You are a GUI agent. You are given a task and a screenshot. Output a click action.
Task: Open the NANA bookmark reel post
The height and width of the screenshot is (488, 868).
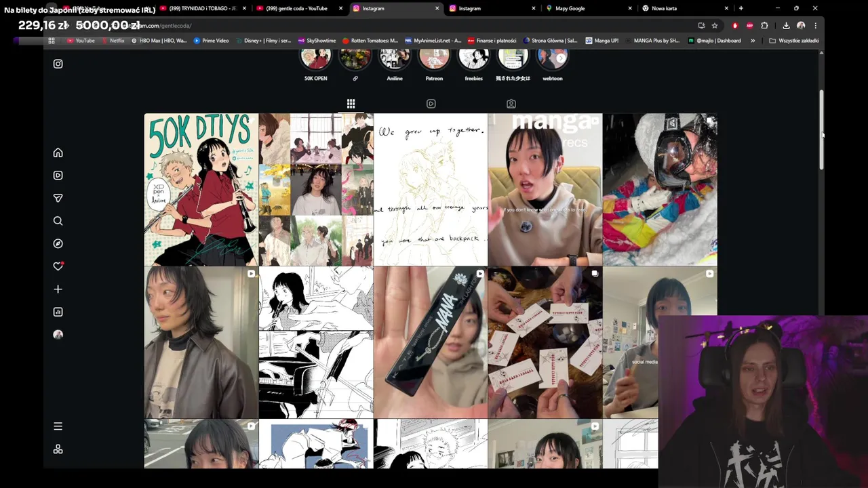click(431, 342)
